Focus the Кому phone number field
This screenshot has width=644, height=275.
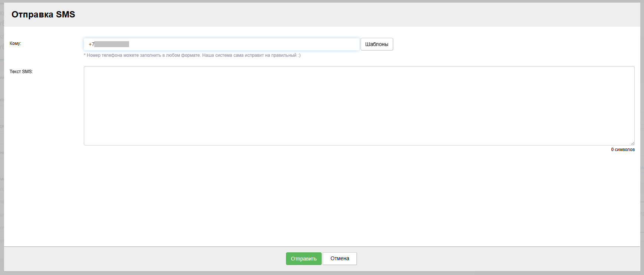(x=241, y=44)
